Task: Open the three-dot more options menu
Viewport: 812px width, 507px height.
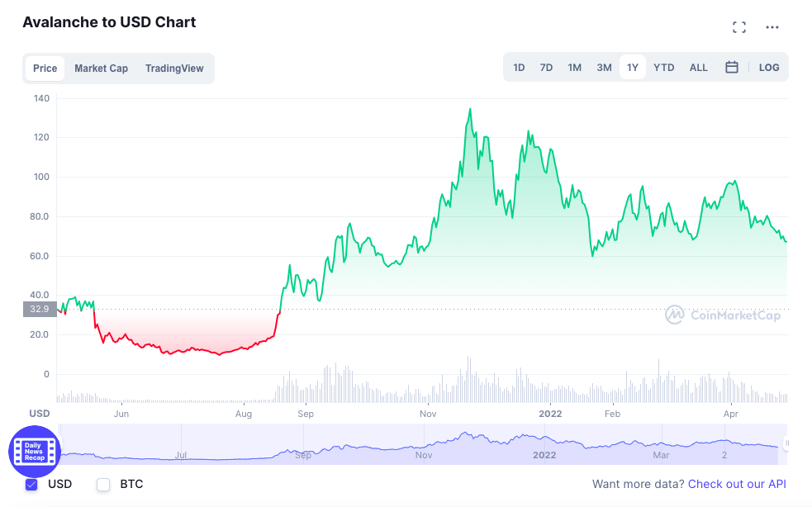Action: click(772, 27)
